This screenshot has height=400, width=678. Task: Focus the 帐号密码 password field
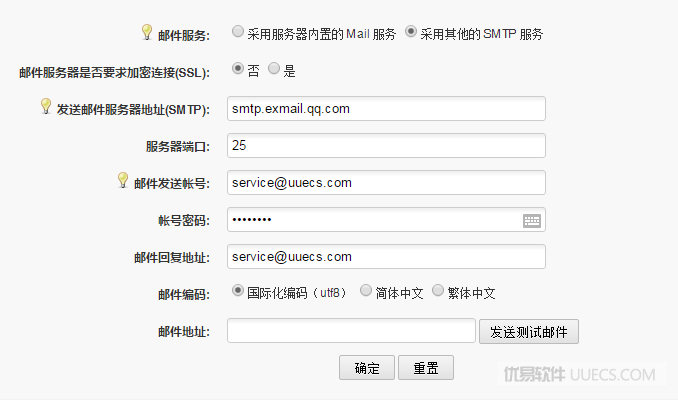coord(386,220)
